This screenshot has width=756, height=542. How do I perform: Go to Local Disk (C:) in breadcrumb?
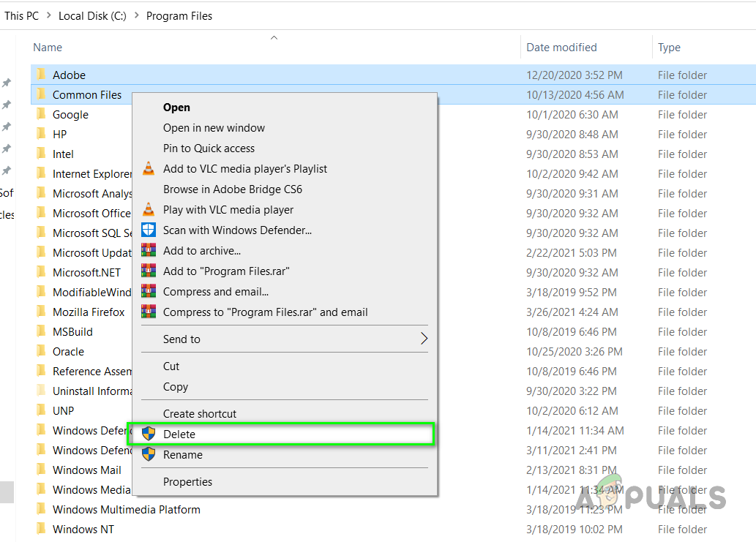[92, 16]
